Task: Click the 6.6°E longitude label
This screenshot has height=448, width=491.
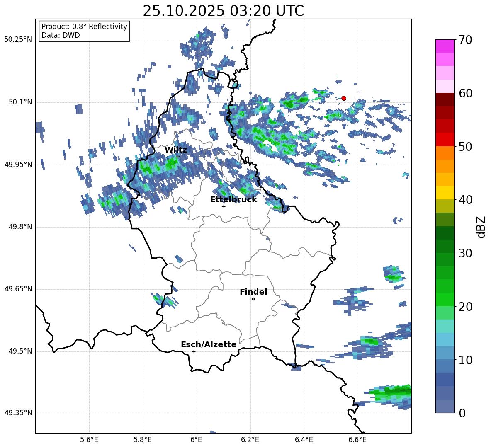Action: tap(357, 440)
